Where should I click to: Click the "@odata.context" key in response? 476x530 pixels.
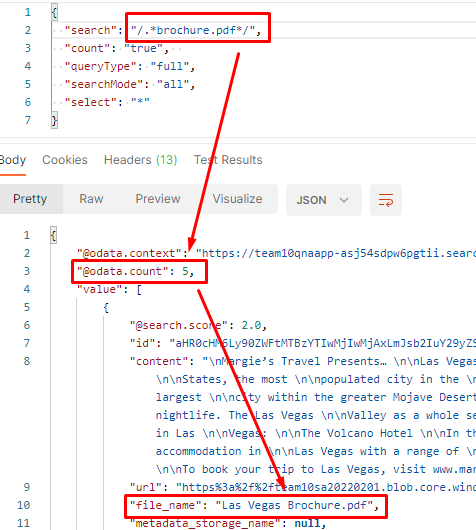coord(130,253)
